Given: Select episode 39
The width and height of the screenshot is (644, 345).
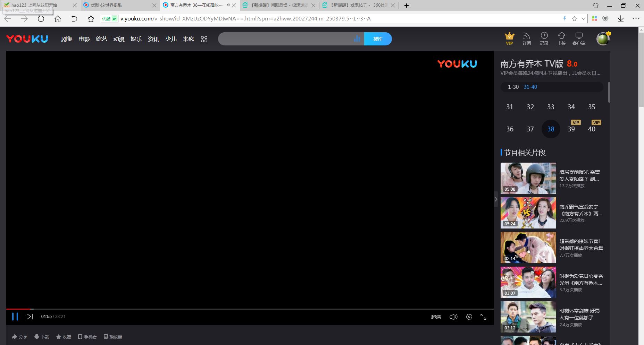Looking at the screenshot, I should coord(571,129).
